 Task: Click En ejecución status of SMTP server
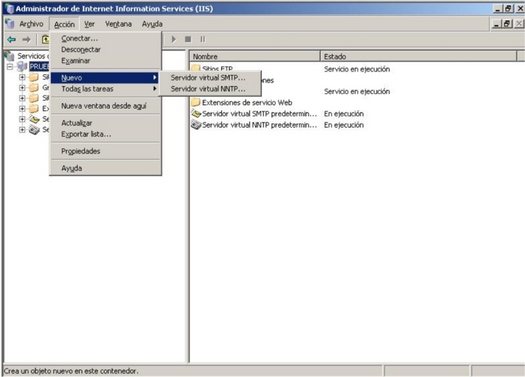coord(344,114)
